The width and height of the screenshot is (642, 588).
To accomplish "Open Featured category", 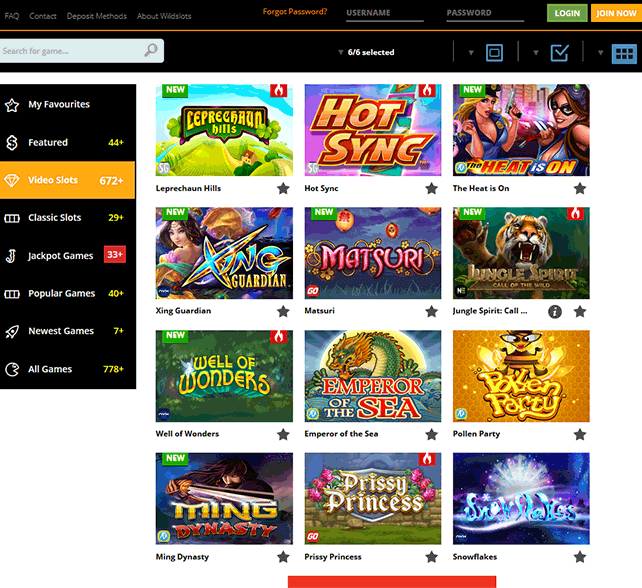I will pyautogui.click(x=68, y=142).
